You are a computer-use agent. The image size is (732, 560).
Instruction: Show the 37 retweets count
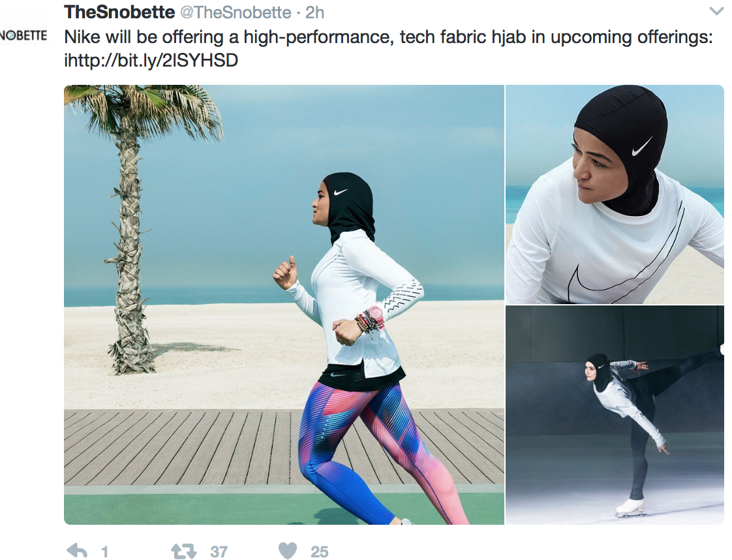pyautogui.click(x=219, y=552)
